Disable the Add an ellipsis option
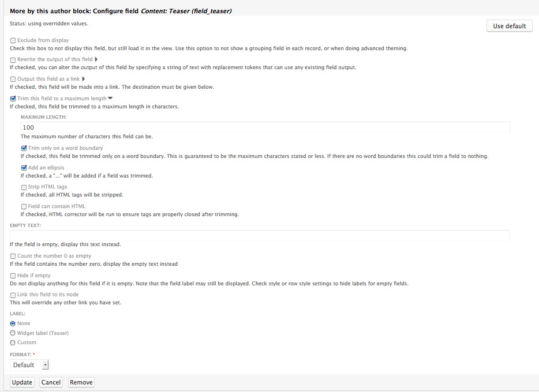Screen dimensions: 539x392 [x=24, y=168]
